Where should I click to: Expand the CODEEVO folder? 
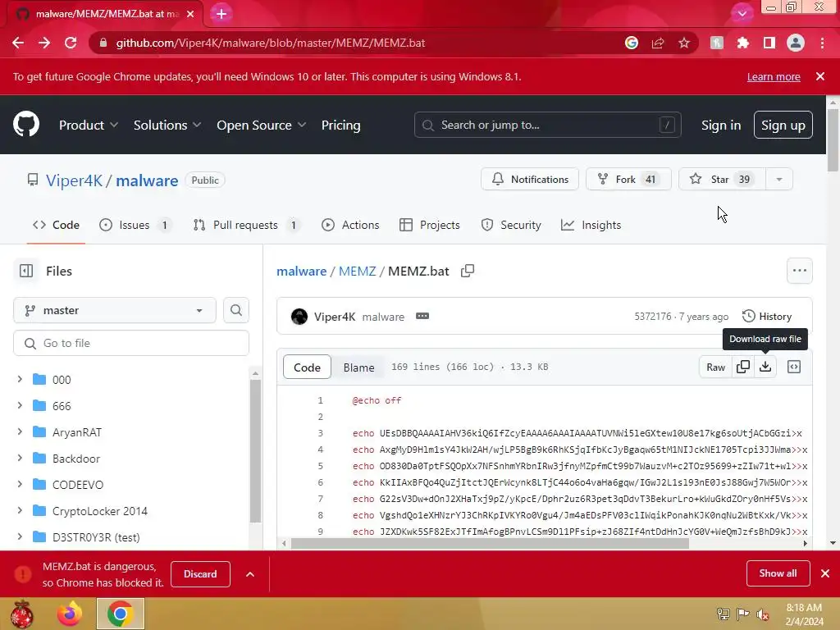(20, 484)
